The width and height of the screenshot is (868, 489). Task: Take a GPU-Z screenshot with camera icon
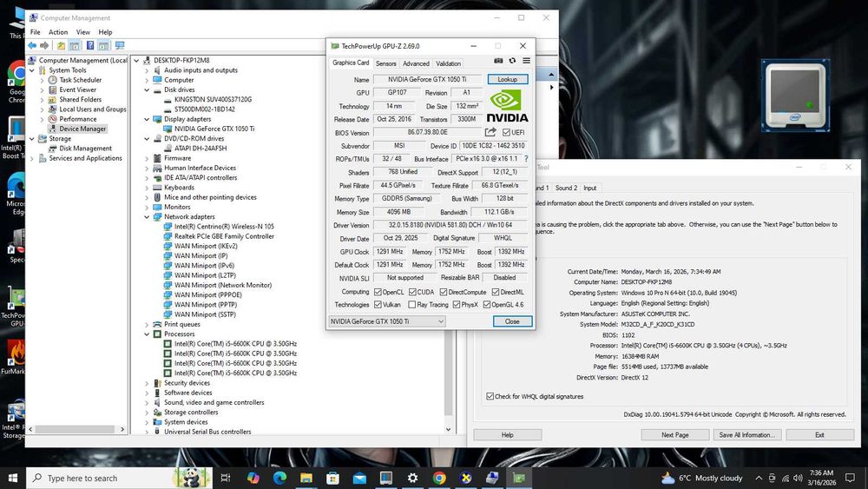coord(498,61)
